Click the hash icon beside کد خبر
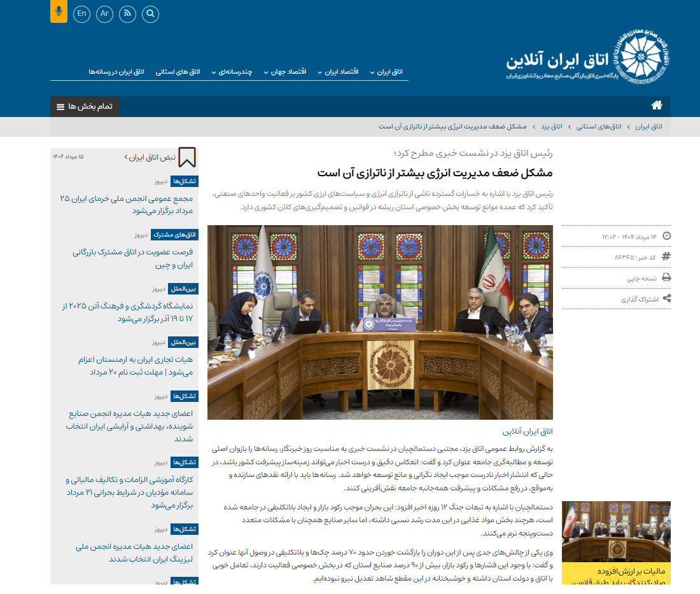 pos(666,256)
